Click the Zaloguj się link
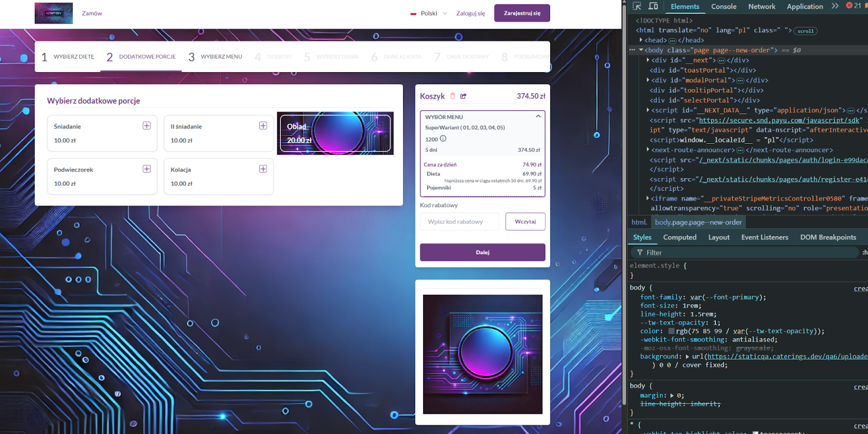Image resolution: width=868 pixels, height=434 pixels. (x=470, y=13)
